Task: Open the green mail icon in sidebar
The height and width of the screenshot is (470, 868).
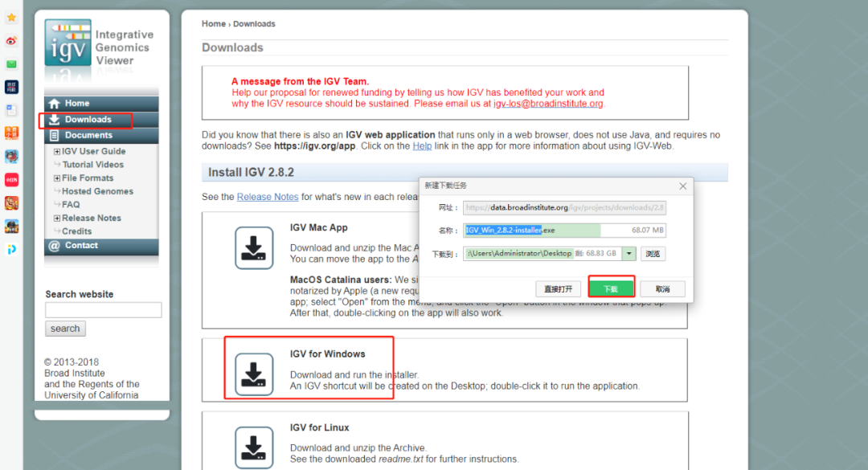Action: (11, 64)
